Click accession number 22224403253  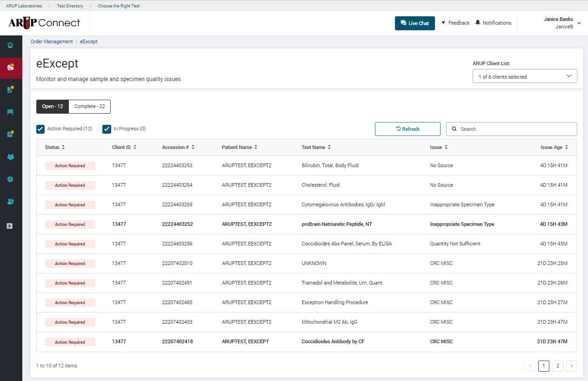pos(177,165)
